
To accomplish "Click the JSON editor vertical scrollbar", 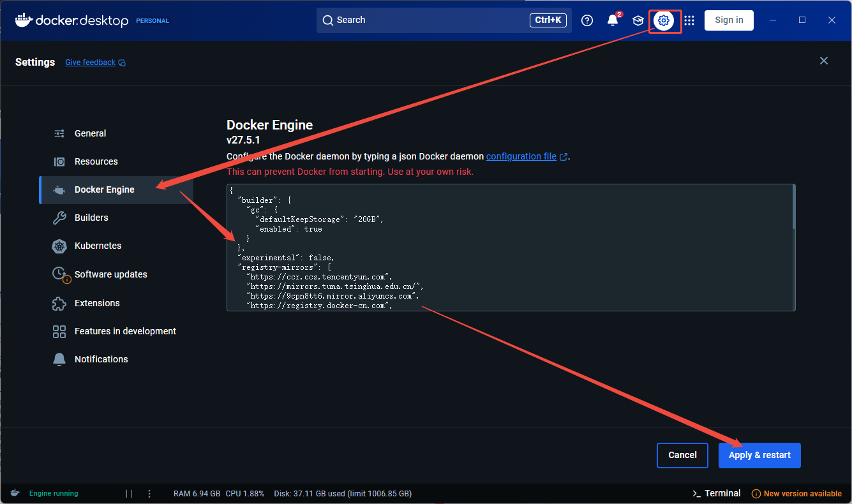I will (x=793, y=207).
